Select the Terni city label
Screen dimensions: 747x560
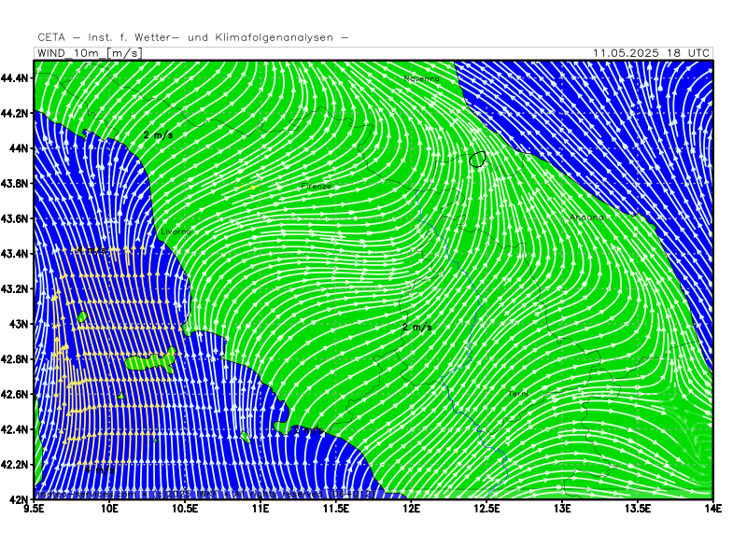tap(518, 394)
